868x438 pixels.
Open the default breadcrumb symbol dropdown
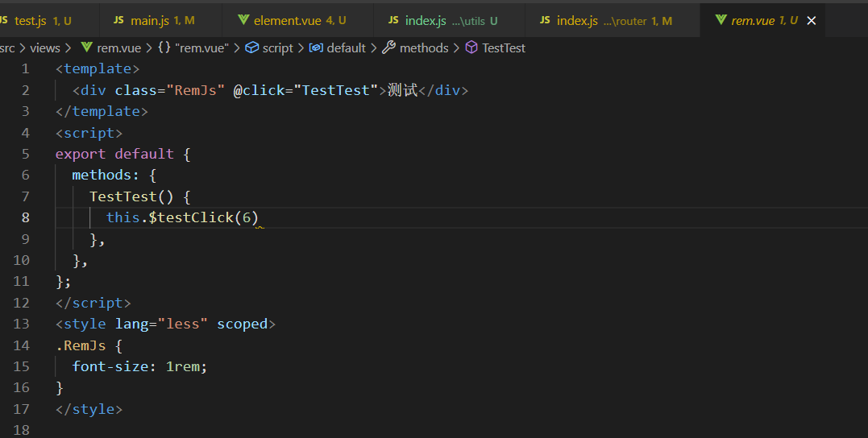tap(346, 48)
